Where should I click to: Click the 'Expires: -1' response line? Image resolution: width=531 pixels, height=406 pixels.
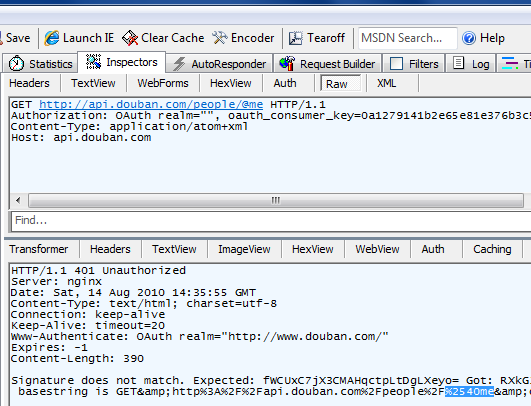point(49,347)
